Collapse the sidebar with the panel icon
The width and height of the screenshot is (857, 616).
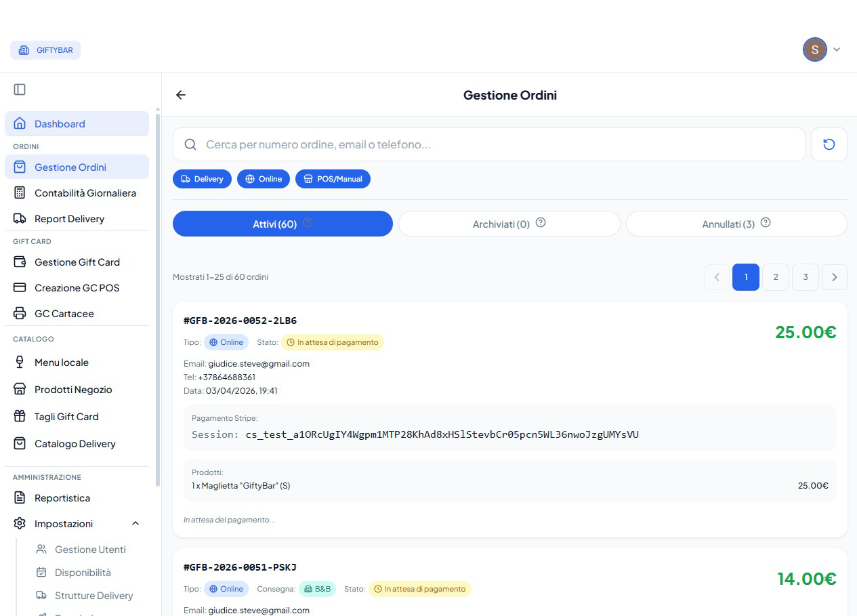pyautogui.click(x=20, y=89)
